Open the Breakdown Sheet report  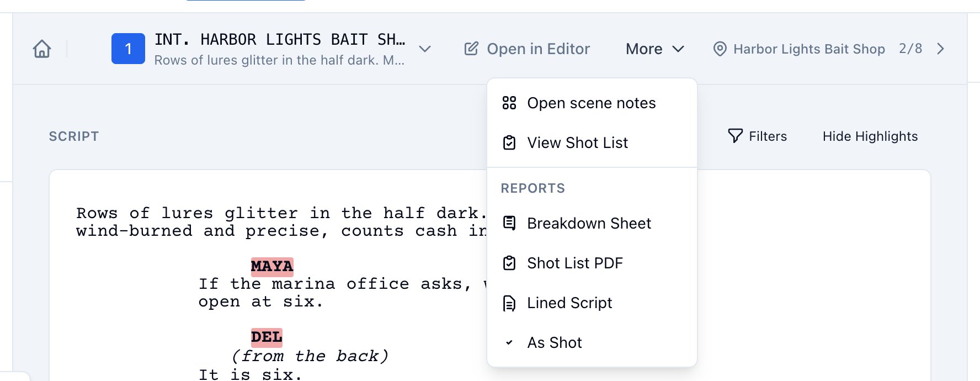[592, 224]
